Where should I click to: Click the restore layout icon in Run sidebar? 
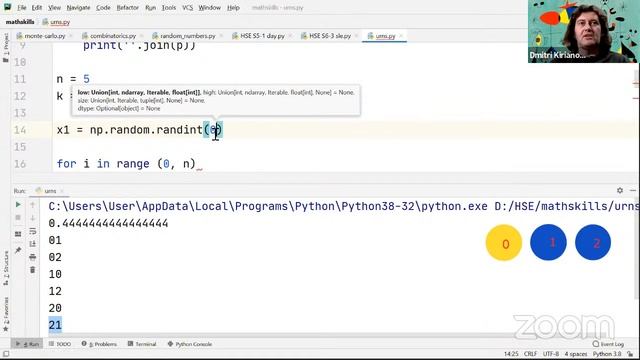[18, 234]
